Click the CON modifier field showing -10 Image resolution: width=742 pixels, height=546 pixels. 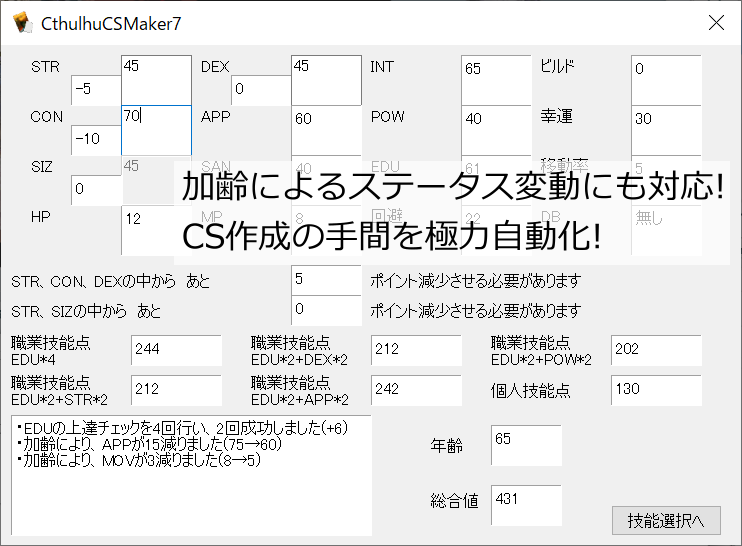tap(96, 140)
